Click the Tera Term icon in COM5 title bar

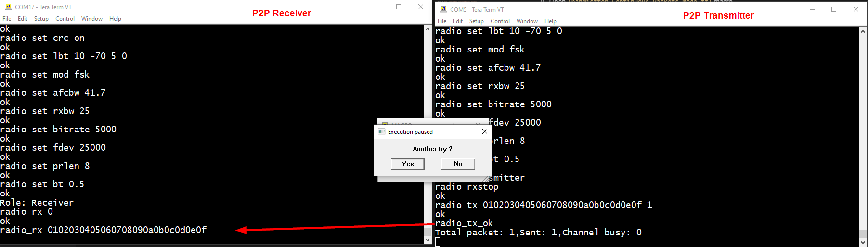[x=444, y=9]
